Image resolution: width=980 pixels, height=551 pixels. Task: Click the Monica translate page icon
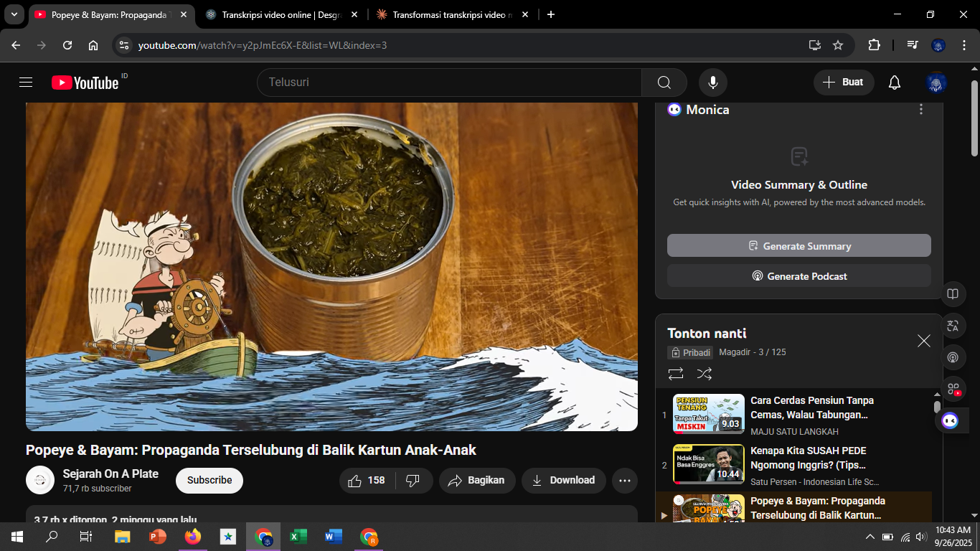click(x=953, y=326)
